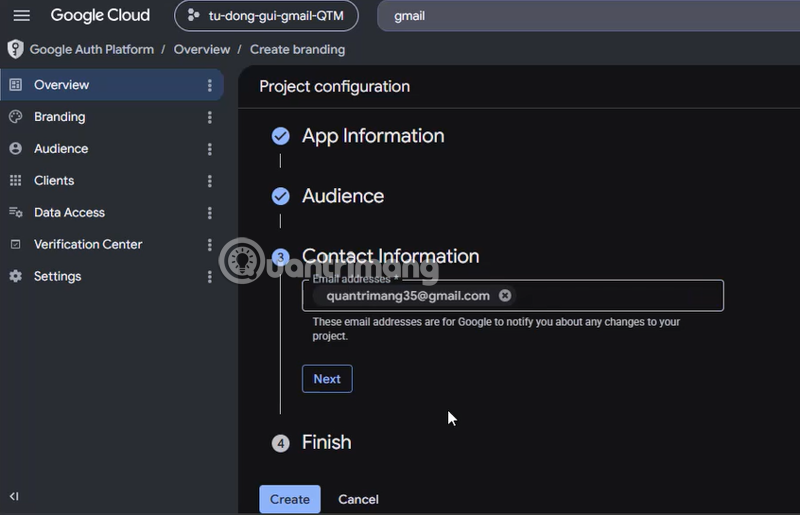Open more options for Audience
Viewport: 800px width, 515px height.
coord(210,149)
